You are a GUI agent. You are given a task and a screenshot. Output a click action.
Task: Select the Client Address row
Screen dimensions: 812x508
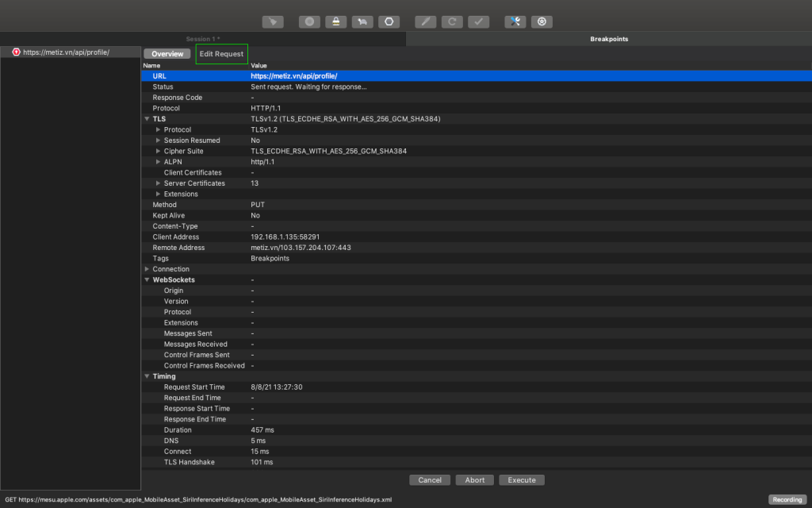point(477,237)
